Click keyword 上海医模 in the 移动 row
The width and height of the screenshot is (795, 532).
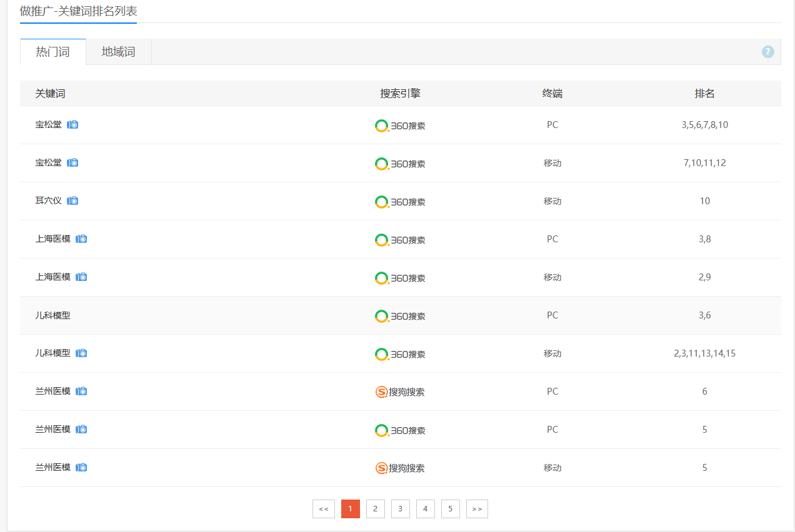pyautogui.click(x=53, y=277)
